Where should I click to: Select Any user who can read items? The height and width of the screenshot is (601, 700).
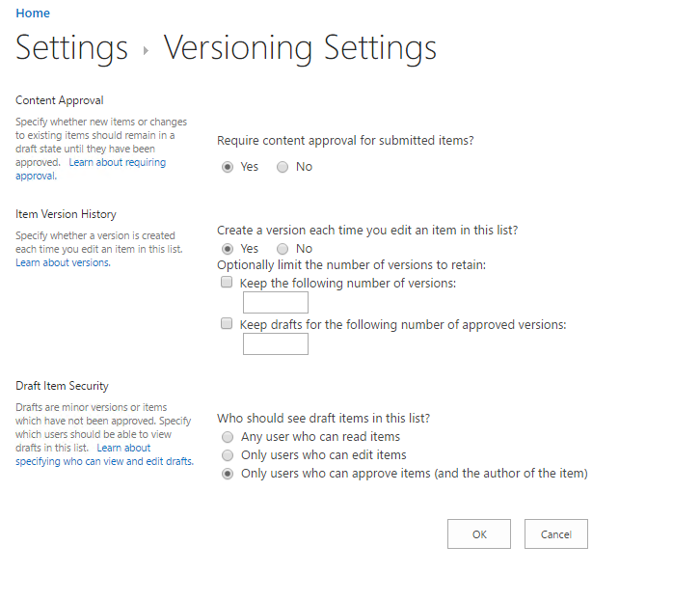pos(228,437)
